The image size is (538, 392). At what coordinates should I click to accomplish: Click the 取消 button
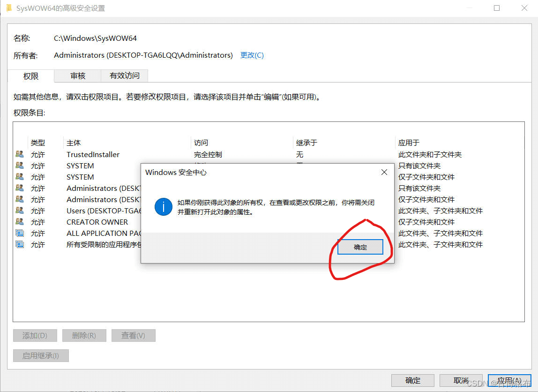tap(461, 380)
